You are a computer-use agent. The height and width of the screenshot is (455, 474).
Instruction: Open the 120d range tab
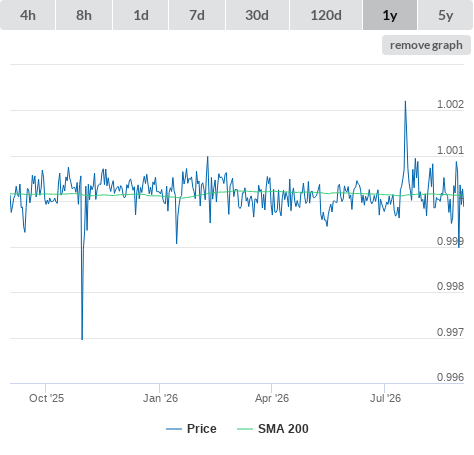click(x=326, y=15)
